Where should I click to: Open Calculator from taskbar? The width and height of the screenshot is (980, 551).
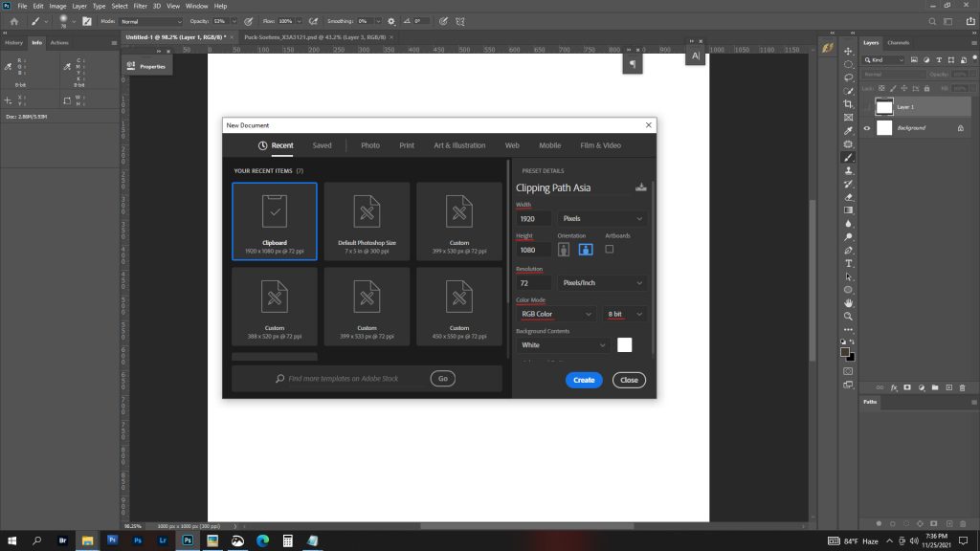tap(287, 540)
